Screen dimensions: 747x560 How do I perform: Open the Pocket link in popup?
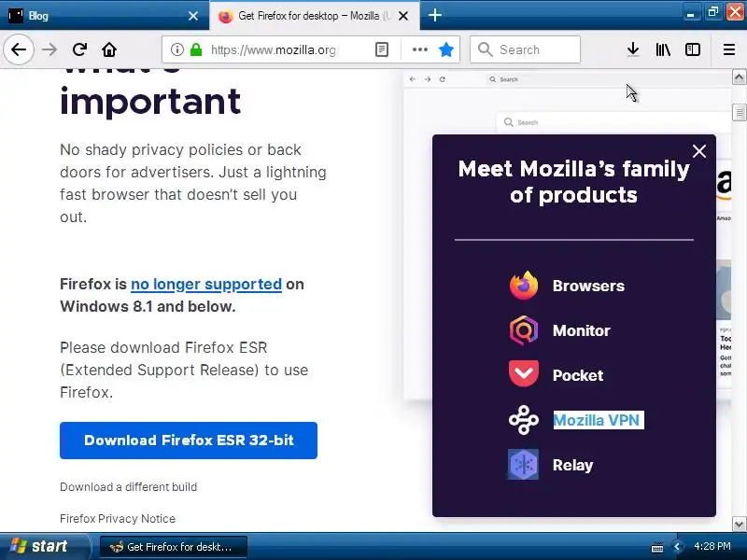point(578,375)
